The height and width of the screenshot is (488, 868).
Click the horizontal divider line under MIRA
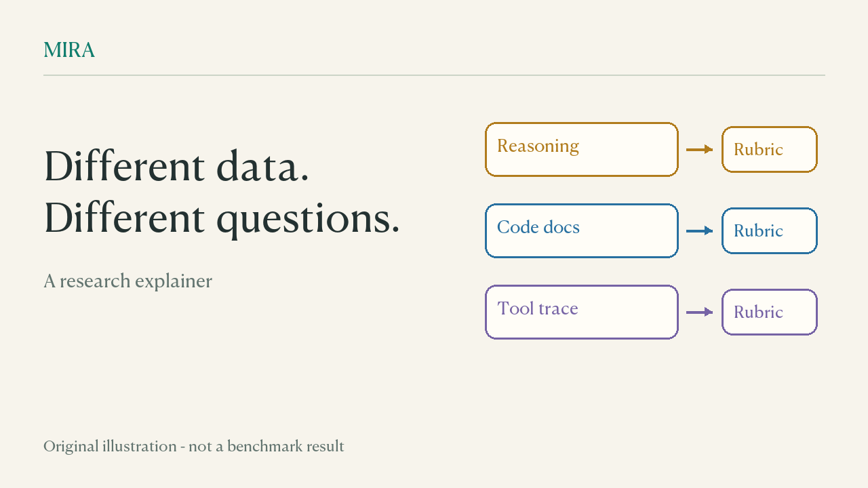[x=434, y=75]
